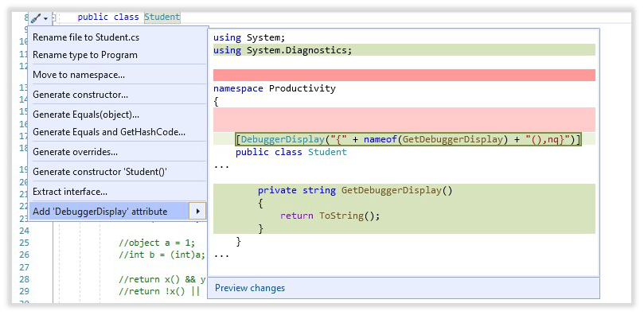
Task: Click Student class name in editor line 8
Action: (162, 17)
